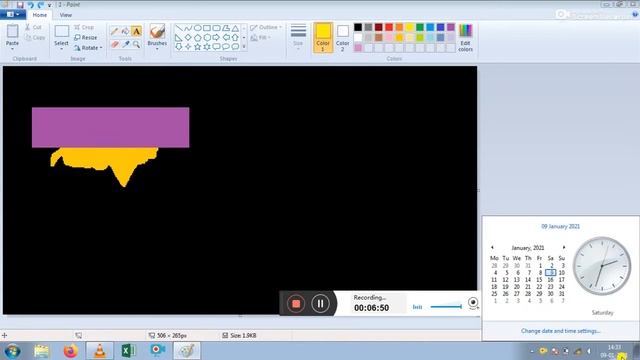The height and width of the screenshot is (360, 640).
Task: Open the line Size dropdown
Action: point(298,38)
